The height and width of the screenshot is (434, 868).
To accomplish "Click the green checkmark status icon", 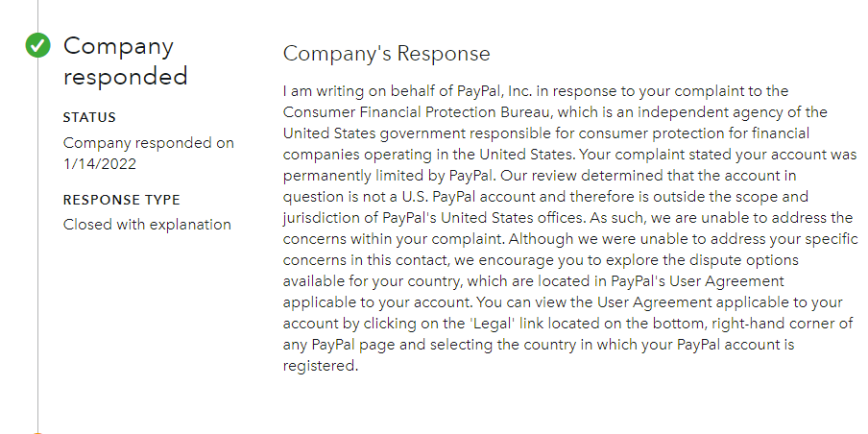I will coord(37,45).
